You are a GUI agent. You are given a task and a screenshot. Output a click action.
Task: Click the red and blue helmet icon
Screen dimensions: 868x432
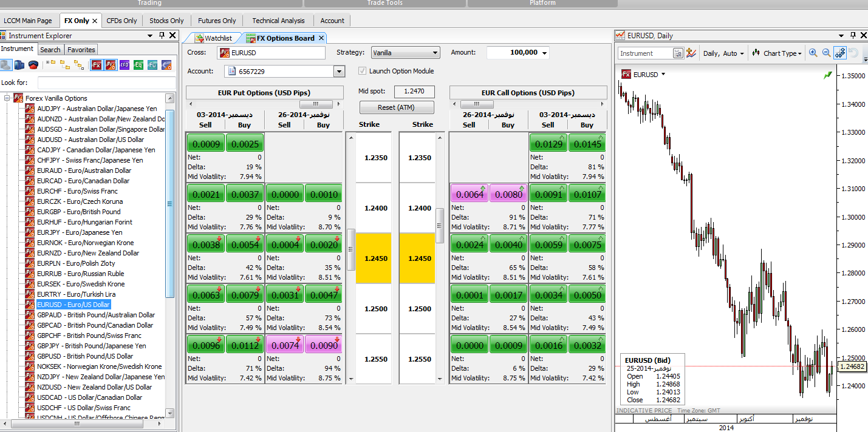pyautogui.click(x=33, y=64)
